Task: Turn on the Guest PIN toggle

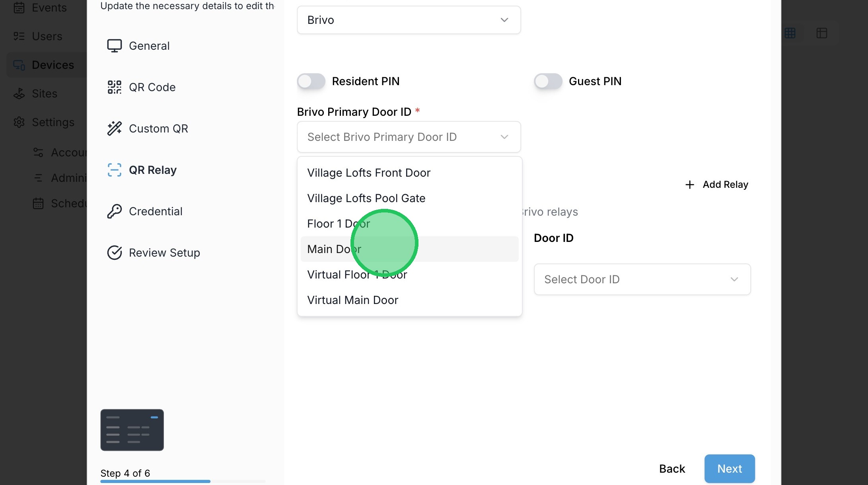Action: (x=548, y=81)
